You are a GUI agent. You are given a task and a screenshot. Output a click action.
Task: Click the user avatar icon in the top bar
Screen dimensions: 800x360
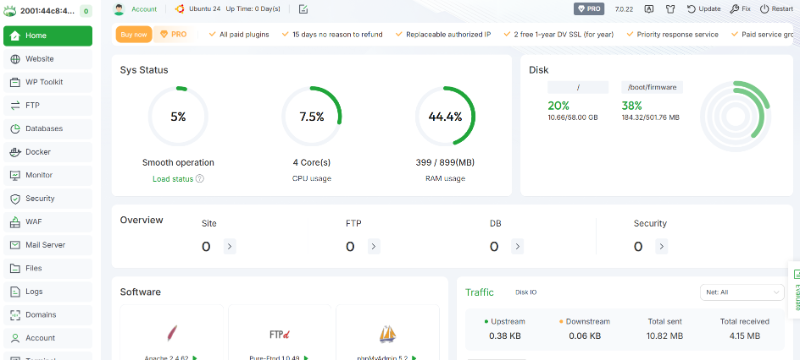pyautogui.click(x=119, y=9)
